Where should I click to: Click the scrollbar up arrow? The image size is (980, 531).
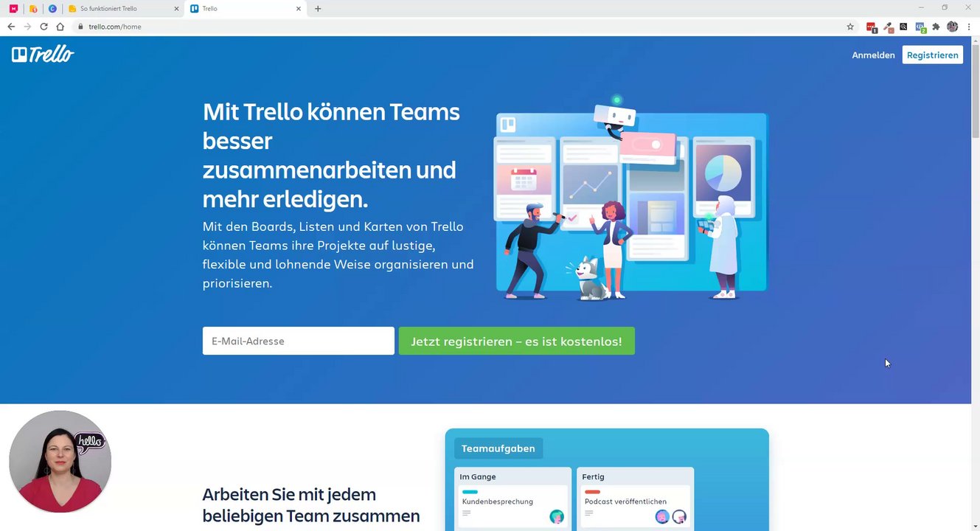click(975, 40)
